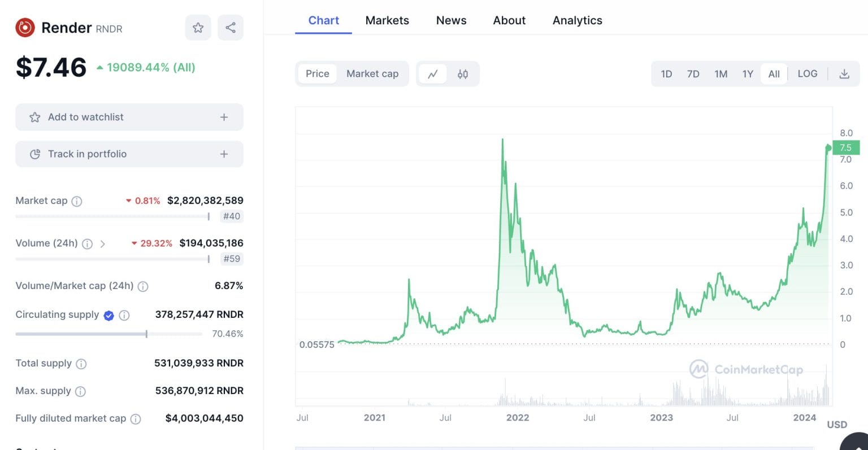Viewport: 868px width, 450px height.
Task: Add Render to watchlist
Action: click(129, 117)
